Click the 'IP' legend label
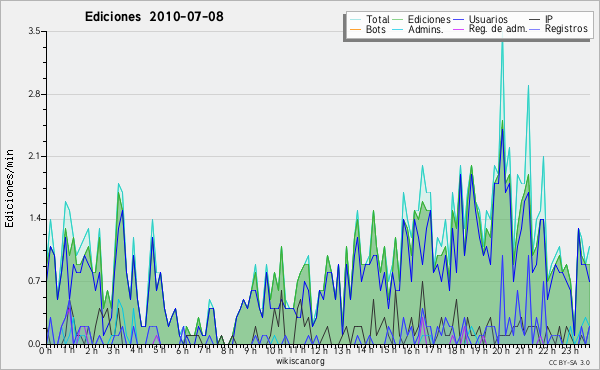Screen dimensions: 600x370 point(549,19)
